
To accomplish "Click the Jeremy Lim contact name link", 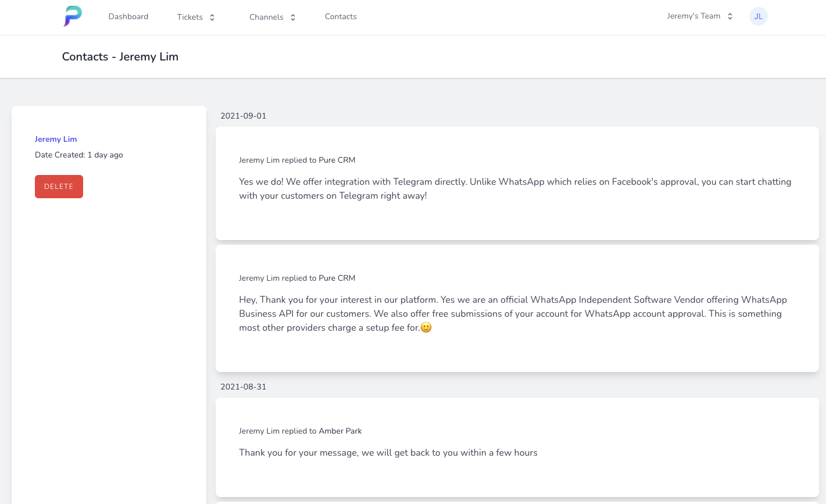I will point(56,139).
